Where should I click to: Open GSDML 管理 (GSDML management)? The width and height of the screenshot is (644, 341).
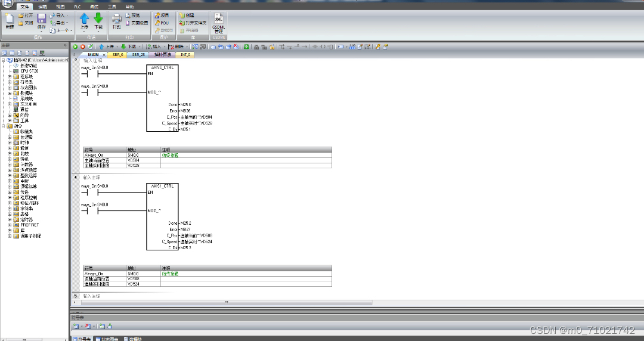(218, 23)
